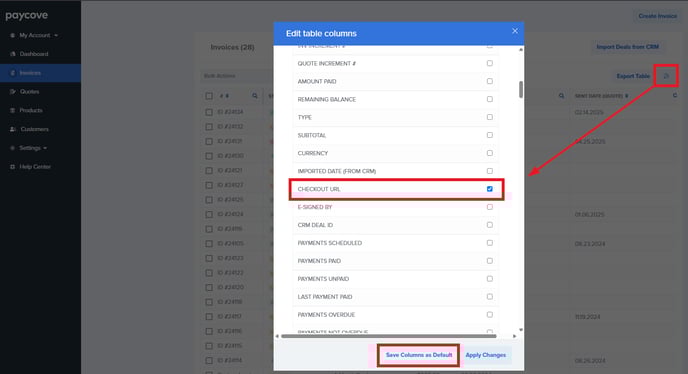Tick the Last Payment Paid checkbox
The image size is (688, 374).
pos(490,297)
